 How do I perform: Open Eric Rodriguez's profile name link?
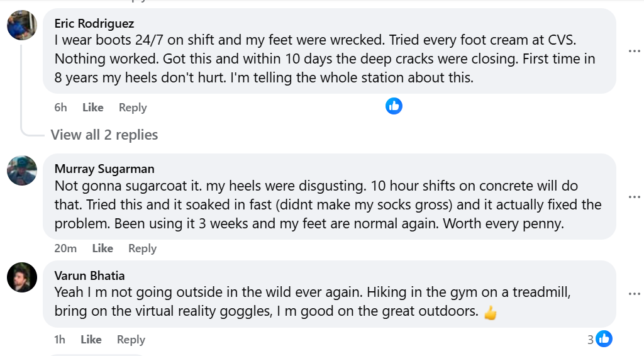tap(94, 24)
